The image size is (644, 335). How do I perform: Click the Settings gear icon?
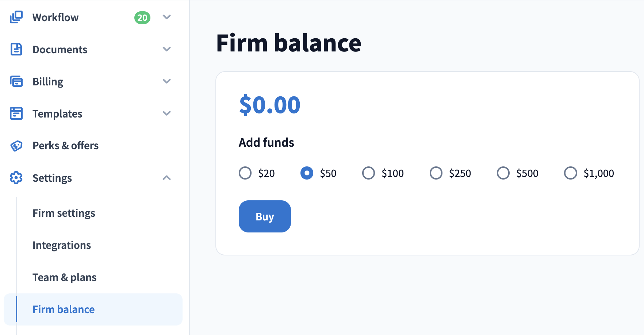[x=16, y=178]
